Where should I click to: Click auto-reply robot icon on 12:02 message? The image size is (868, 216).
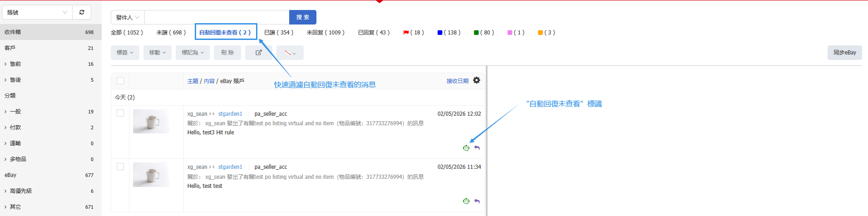tap(466, 148)
